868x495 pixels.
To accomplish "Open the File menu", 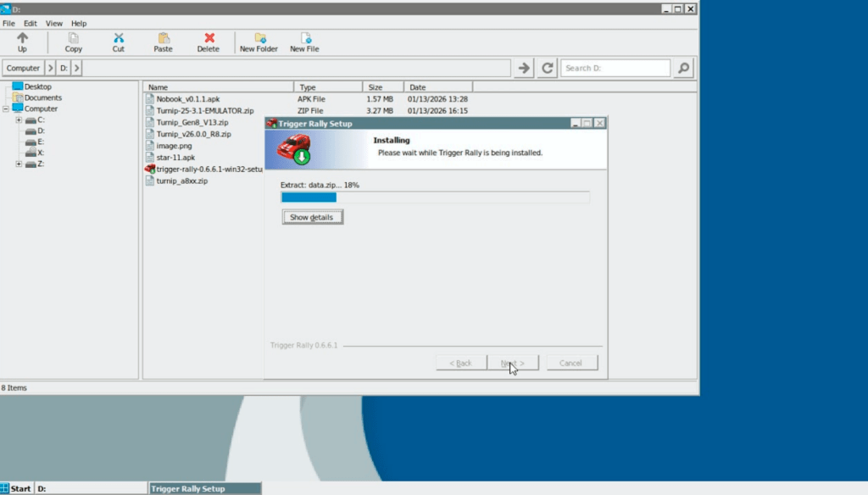I will tap(8, 23).
